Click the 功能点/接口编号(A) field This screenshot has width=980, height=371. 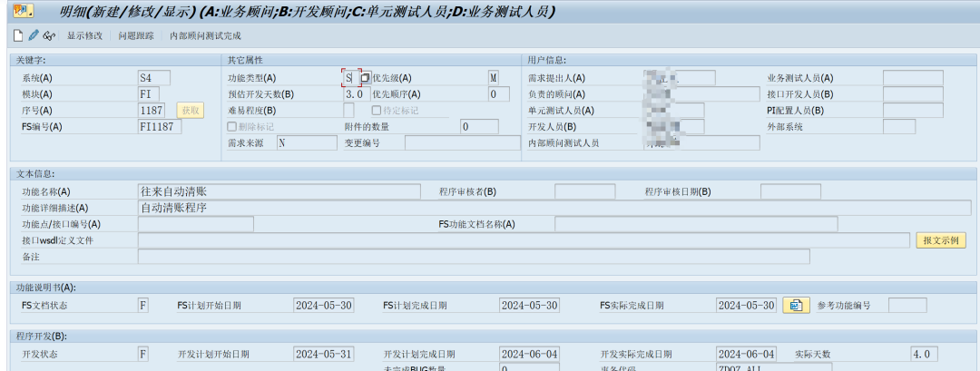196,224
